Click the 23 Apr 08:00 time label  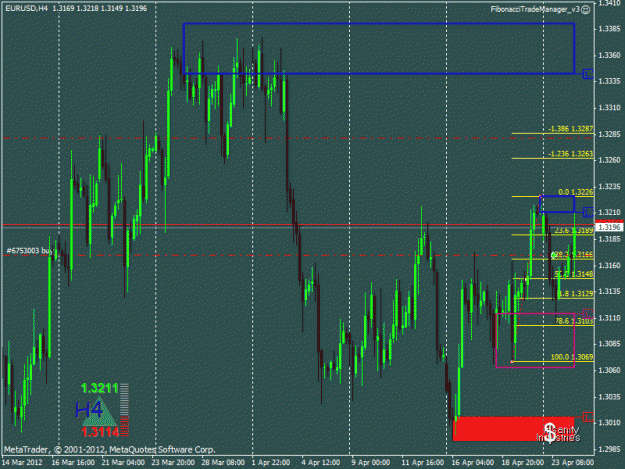(x=572, y=462)
